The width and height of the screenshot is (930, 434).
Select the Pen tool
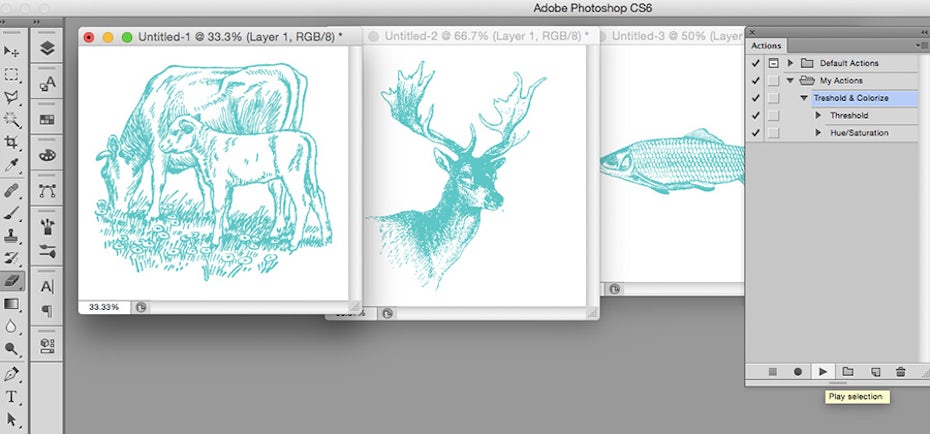(x=12, y=374)
